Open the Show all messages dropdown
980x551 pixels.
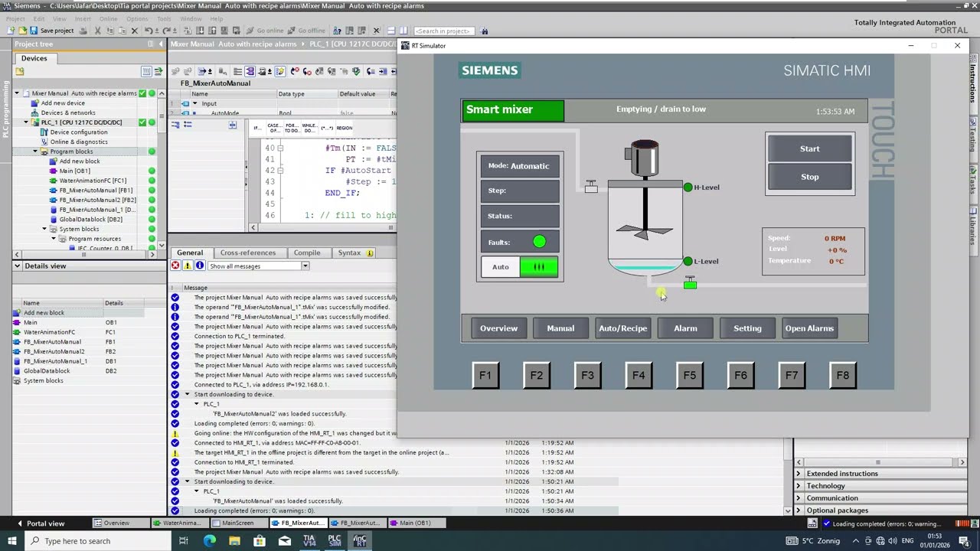point(305,266)
